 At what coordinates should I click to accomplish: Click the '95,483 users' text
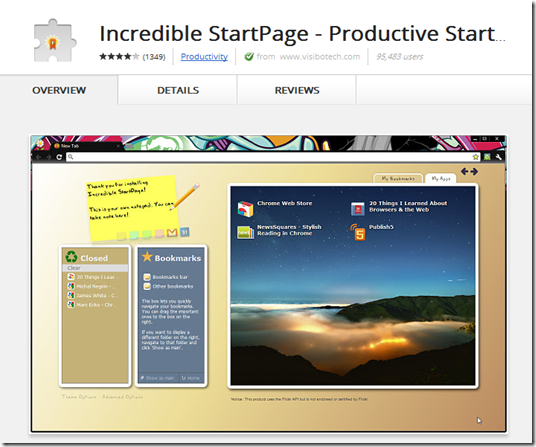(399, 56)
